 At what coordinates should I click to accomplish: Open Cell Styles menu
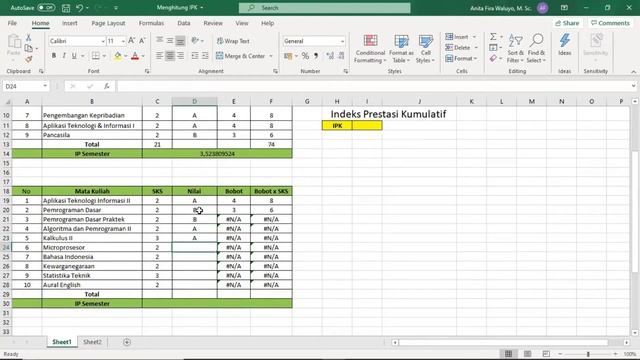tap(425, 49)
